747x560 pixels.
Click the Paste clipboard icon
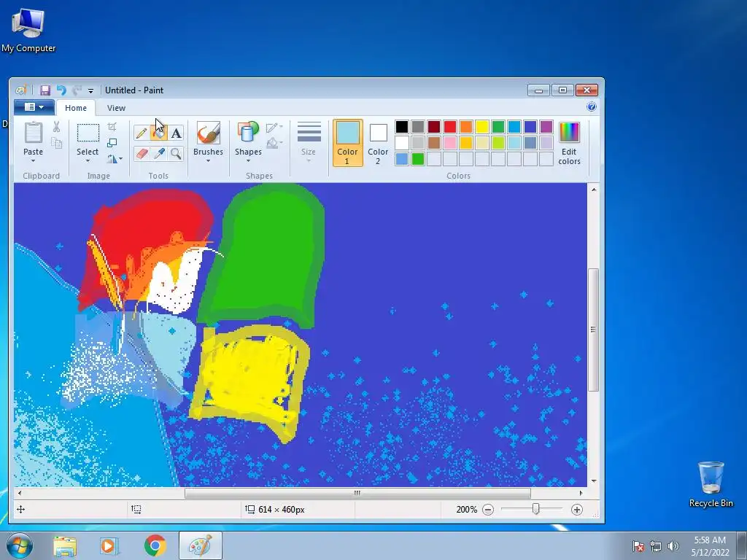coord(34,133)
